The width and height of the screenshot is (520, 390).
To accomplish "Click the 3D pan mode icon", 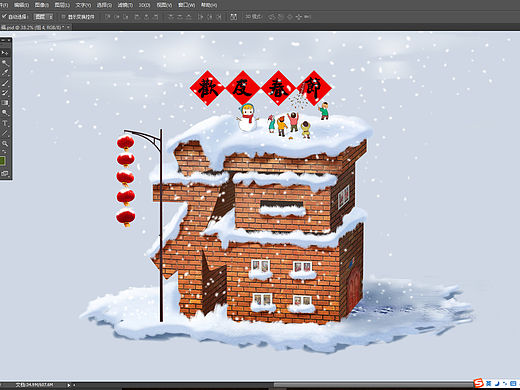I will click(290, 16).
